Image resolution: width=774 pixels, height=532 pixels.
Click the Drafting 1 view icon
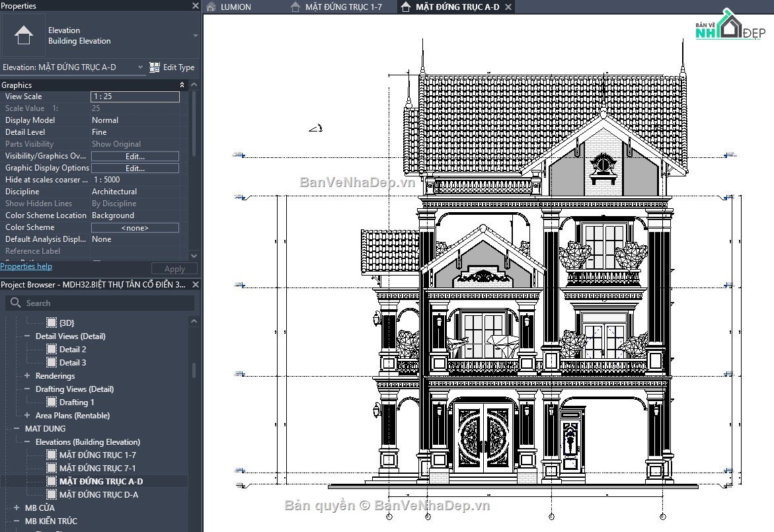point(52,402)
